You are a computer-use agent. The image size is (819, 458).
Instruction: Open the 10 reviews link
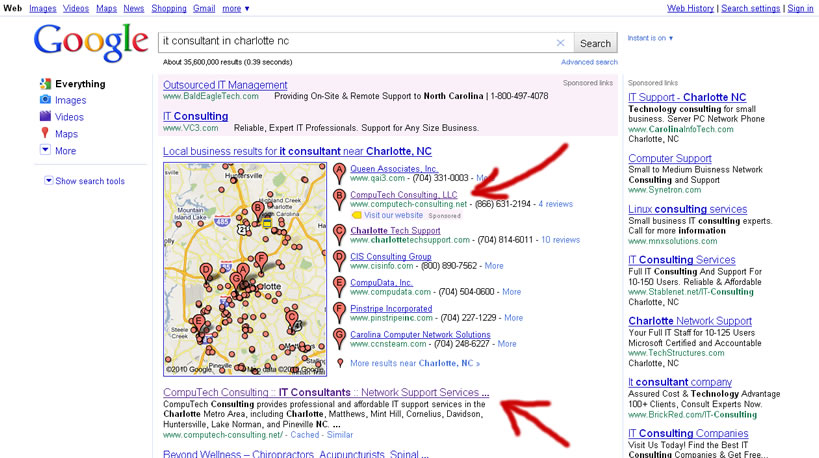pos(560,240)
